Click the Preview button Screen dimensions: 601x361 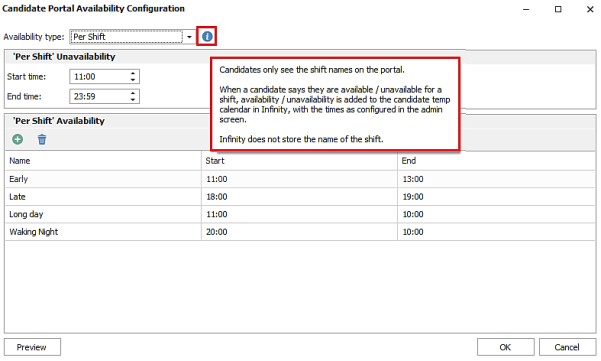pos(32,347)
